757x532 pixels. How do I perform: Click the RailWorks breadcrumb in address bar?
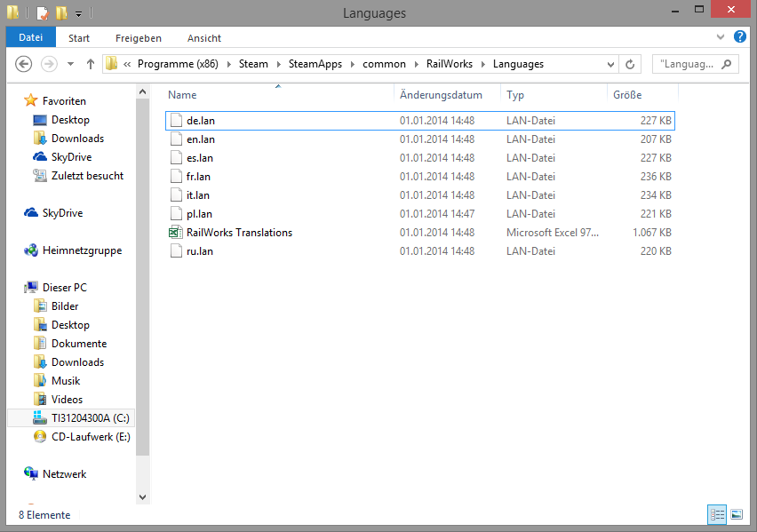click(449, 64)
